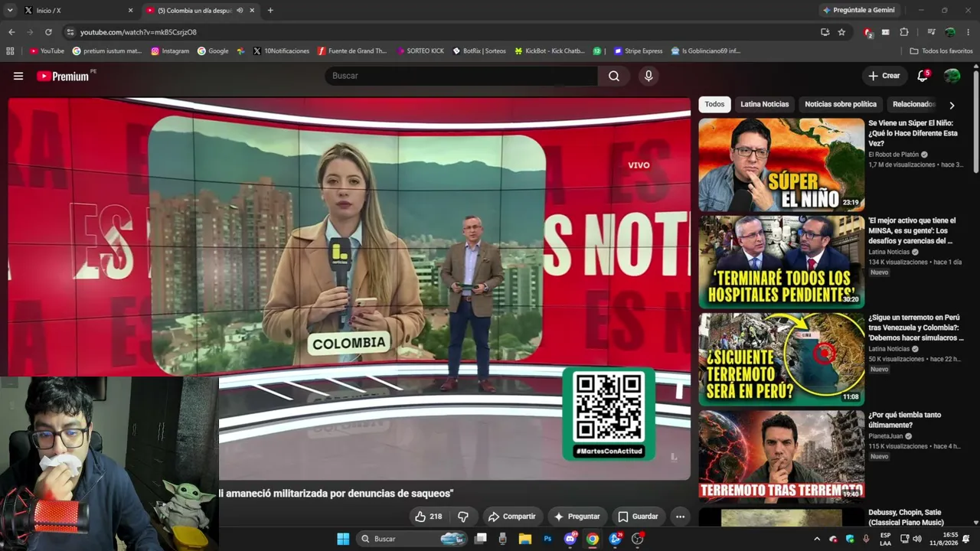Expand the tab search dropdown arrow

10,11
